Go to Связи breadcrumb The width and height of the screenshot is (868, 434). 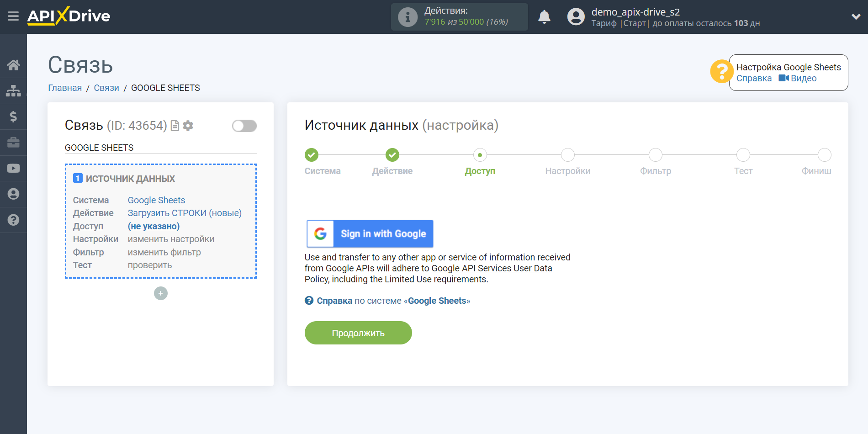pos(106,88)
